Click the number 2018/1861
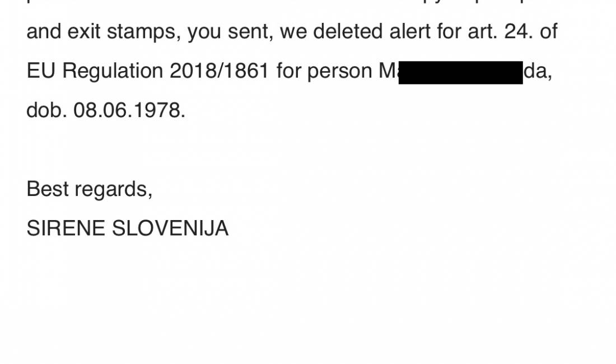Screen dimensions: 616x364 click(219, 71)
